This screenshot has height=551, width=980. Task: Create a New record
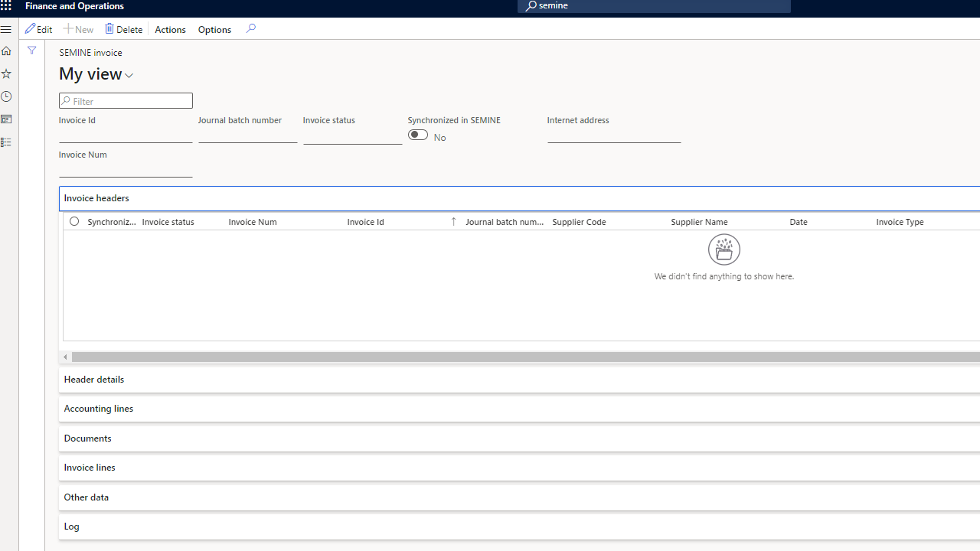(x=78, y=29)
